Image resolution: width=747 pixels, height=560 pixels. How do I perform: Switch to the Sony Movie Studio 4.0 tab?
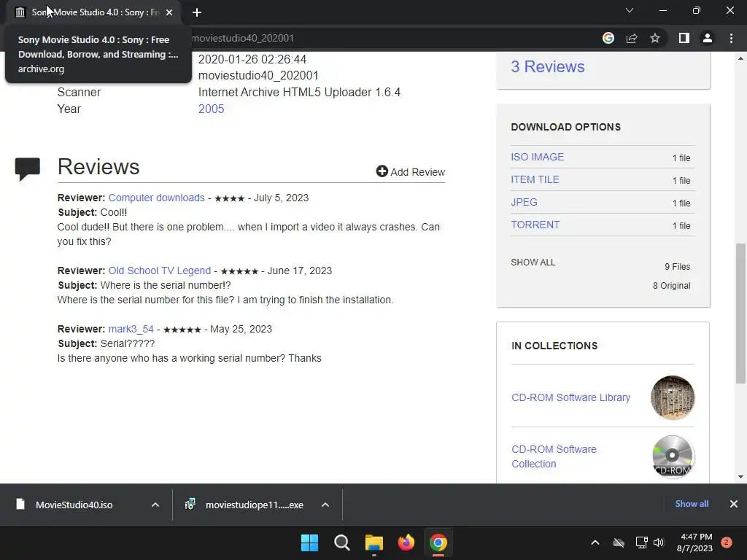94,12
